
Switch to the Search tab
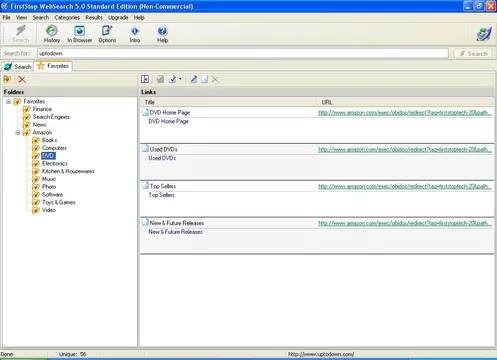[18, 67]
